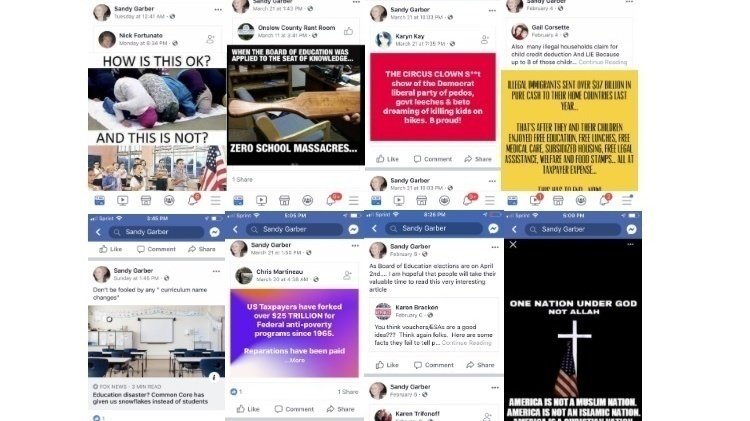Image resolution: width=750 pixels, height=421 pixels.
Task: Tap Sandy Garber search field at 5:05 PM
Action: click(x=294, y=229)
